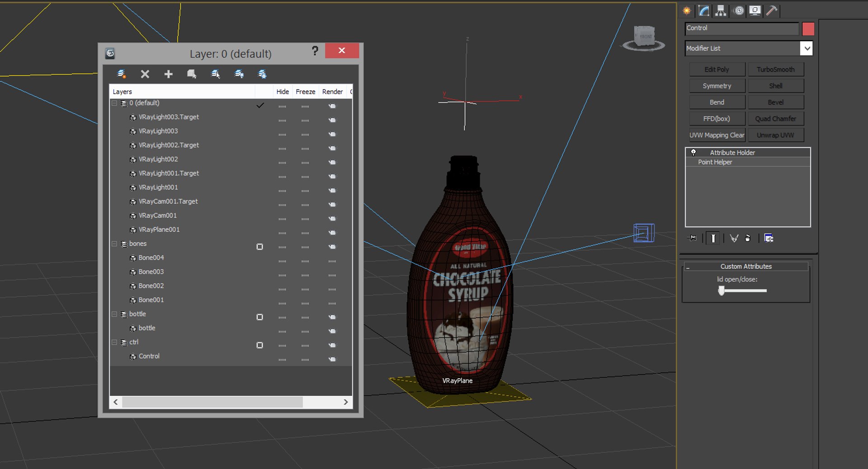
Task: Click Create New Layer icon in Layer dialog
Action: 121,74
